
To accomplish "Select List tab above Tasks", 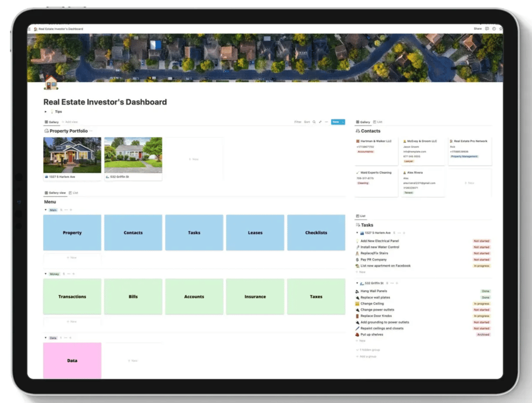I will coord(361,216).
